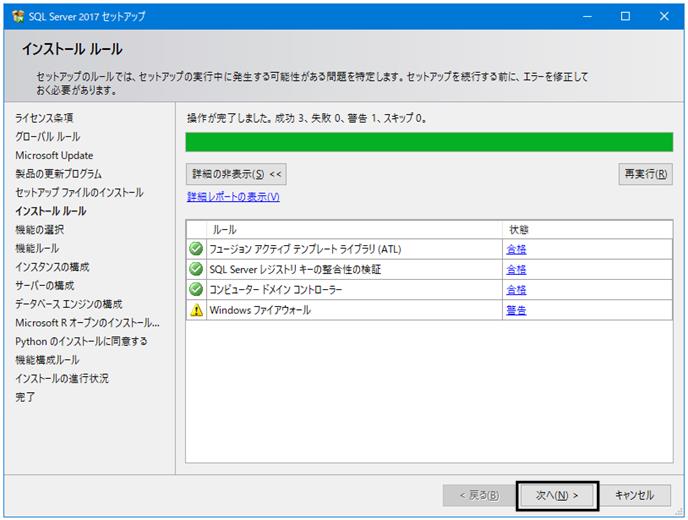The image size is (688, 520).
Task: Click green check icon for フュージョン ATL rule
Action: pos(196,249)
